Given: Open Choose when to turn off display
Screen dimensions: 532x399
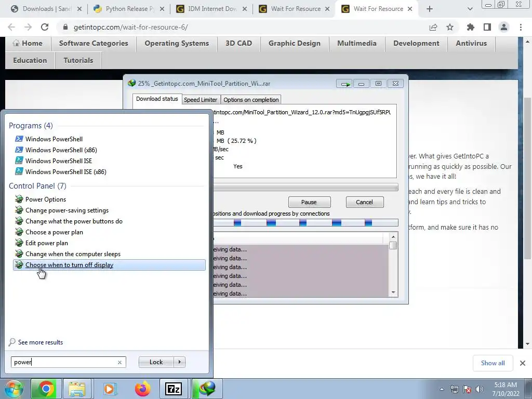Looking at the screenshot, I should tap(109, 265).
